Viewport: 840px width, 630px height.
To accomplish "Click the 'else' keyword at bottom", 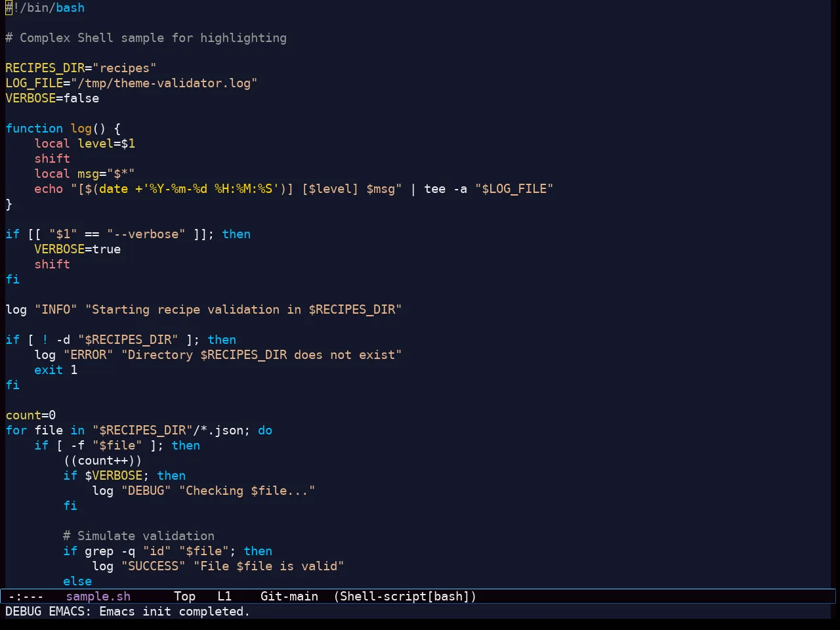I will pos(77,581).
